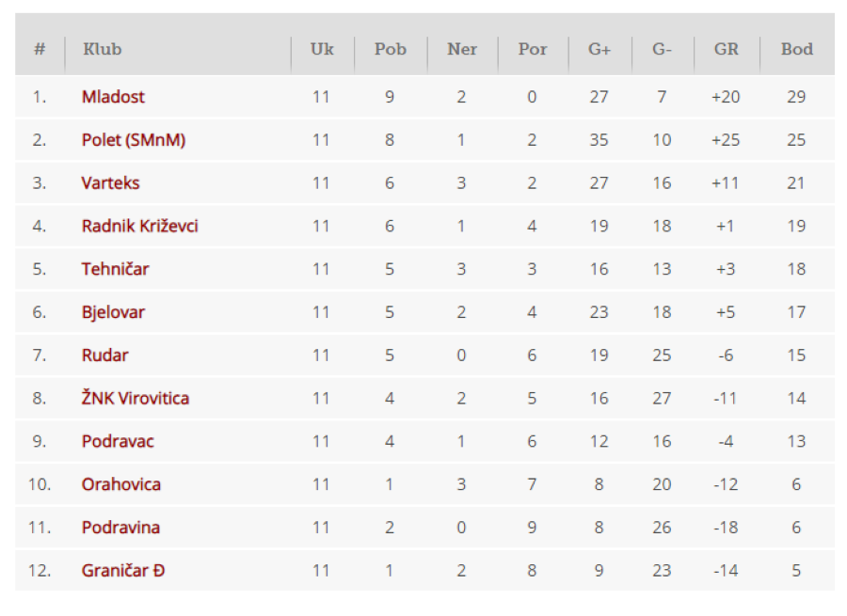Click the Rudar team link
The image size is (847, 616).
[104, 355]
